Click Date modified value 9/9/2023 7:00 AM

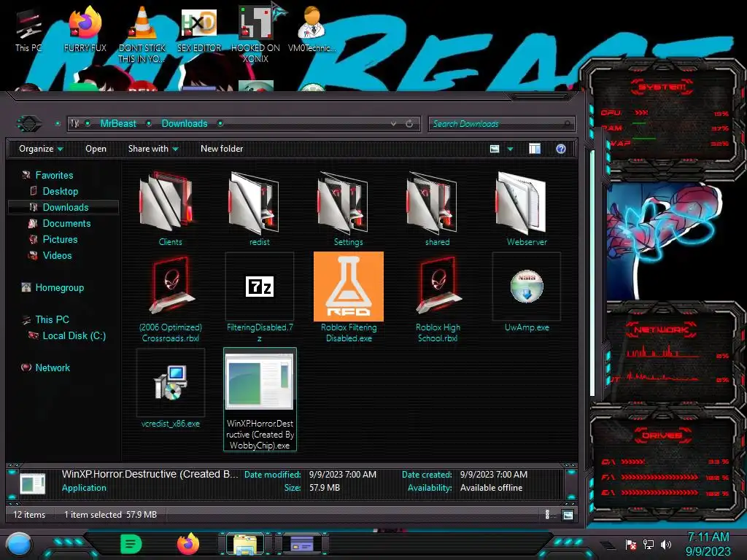coord(343,475)
